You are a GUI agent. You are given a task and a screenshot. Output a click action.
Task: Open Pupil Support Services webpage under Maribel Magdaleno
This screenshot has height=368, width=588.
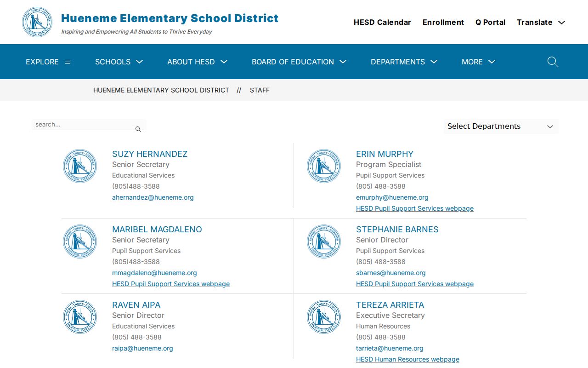click(171, 284)
